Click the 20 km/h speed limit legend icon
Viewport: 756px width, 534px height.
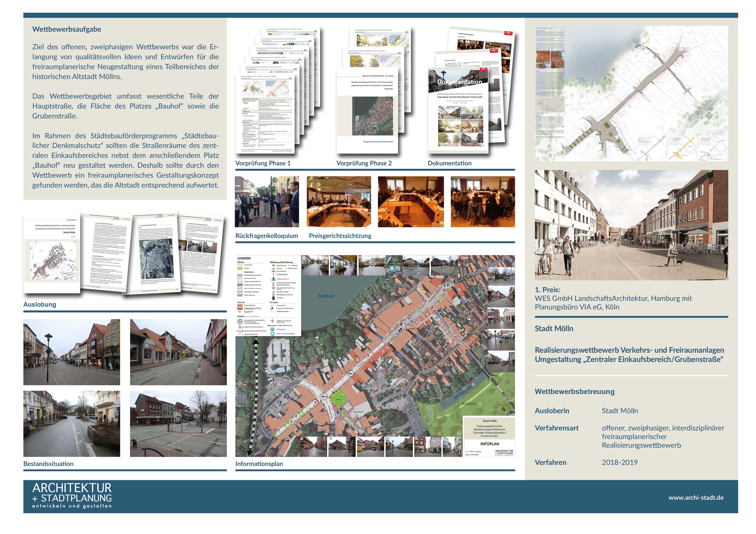pyautogui.click(x=274, y=288)
